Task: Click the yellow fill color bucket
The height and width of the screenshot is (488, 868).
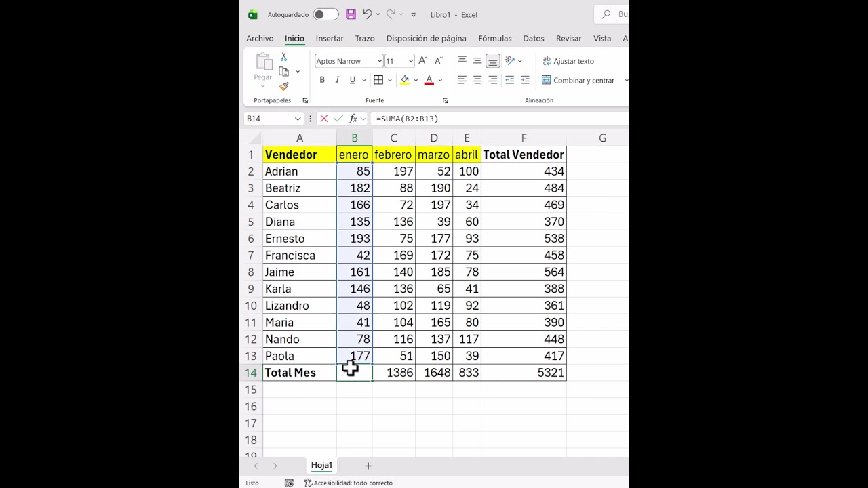Action: click(x=405, y=80)
